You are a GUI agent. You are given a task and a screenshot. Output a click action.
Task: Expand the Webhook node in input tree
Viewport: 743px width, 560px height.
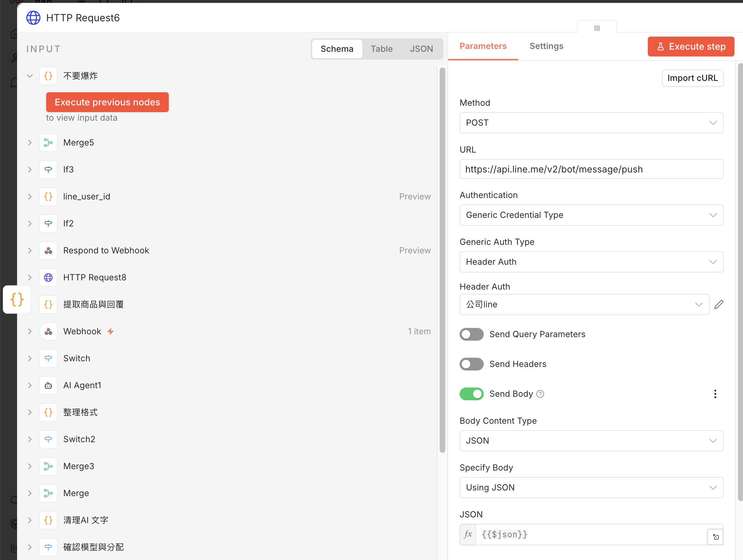point(30,331)
